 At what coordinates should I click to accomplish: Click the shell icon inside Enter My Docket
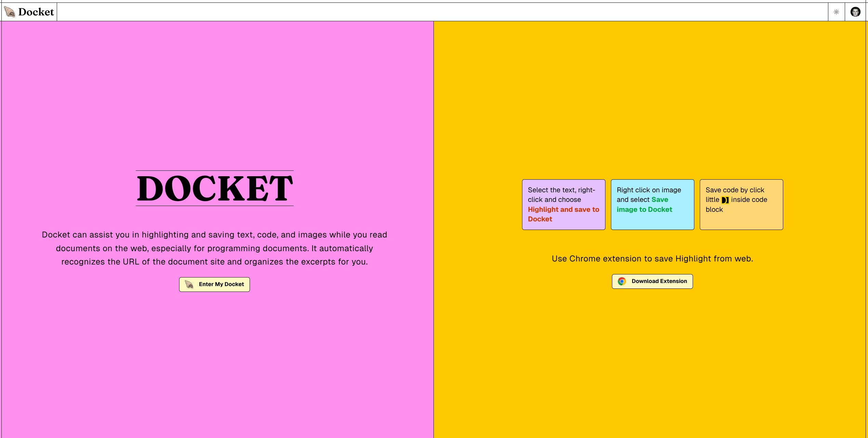189,284
